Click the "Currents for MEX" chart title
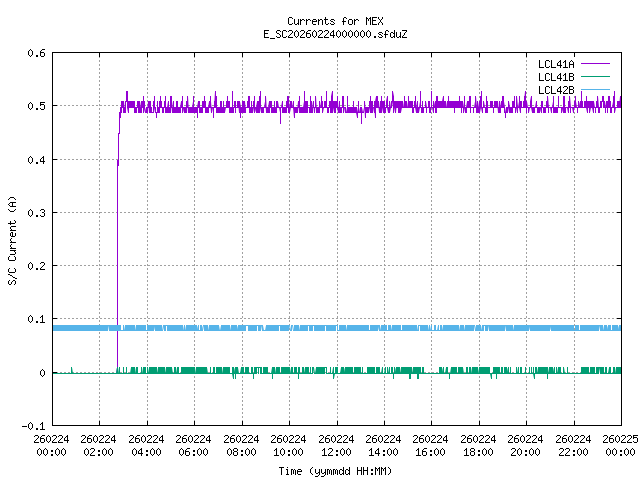Screen dimensions: 640x480 click(x=335, y=21)
